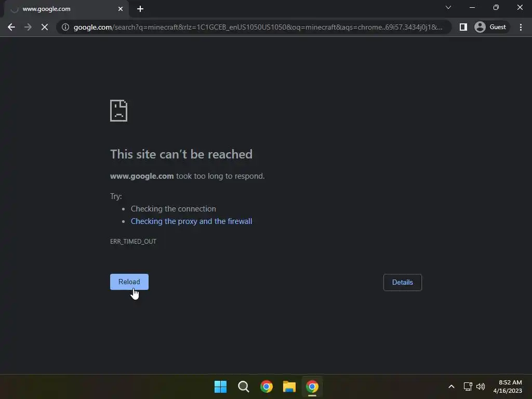Show hidden system tray icons
Viewport: 532px width, 399px height.
(451, 387)
